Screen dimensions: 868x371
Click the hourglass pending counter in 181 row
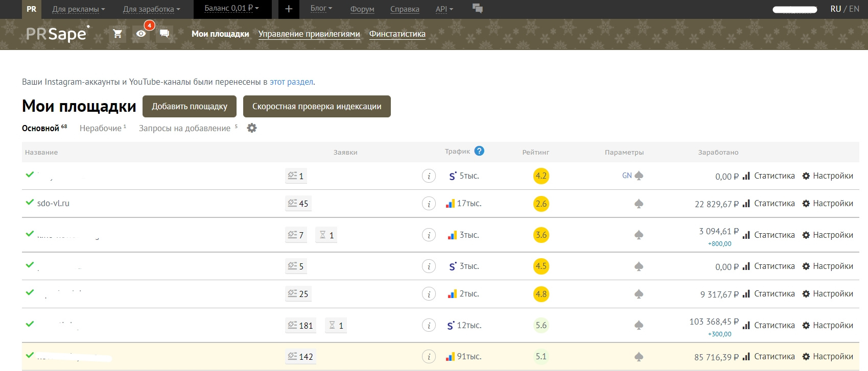336,326
